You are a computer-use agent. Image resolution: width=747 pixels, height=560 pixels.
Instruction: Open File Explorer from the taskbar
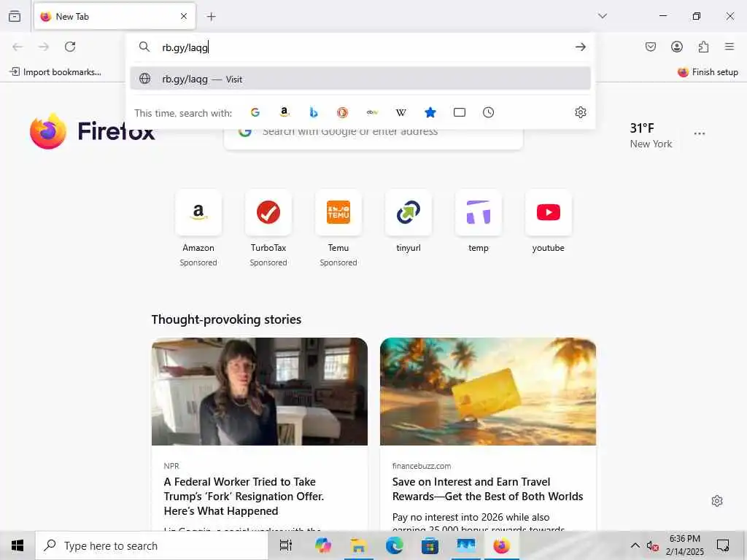pos(358,545)
